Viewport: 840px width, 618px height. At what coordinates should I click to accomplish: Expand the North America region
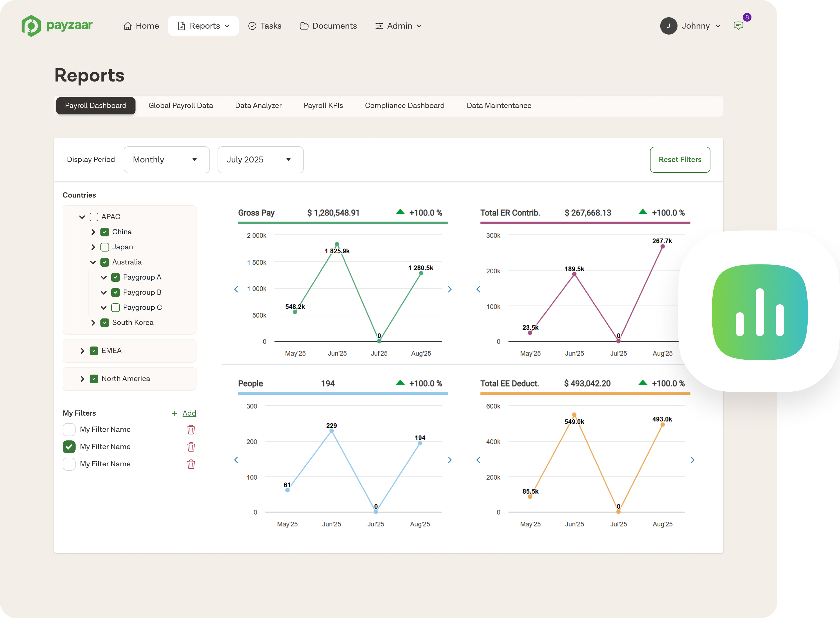(82, 379)
